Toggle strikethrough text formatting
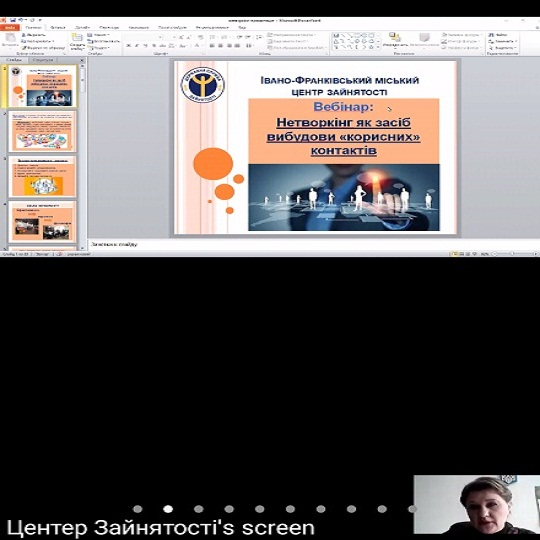 coord(162,45)
